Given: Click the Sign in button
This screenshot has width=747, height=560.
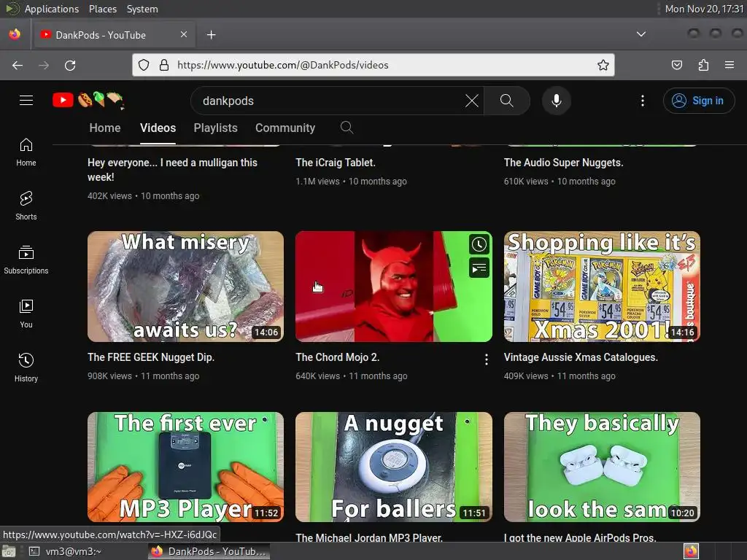Looking at the screenshot, I should coord(699,101).
